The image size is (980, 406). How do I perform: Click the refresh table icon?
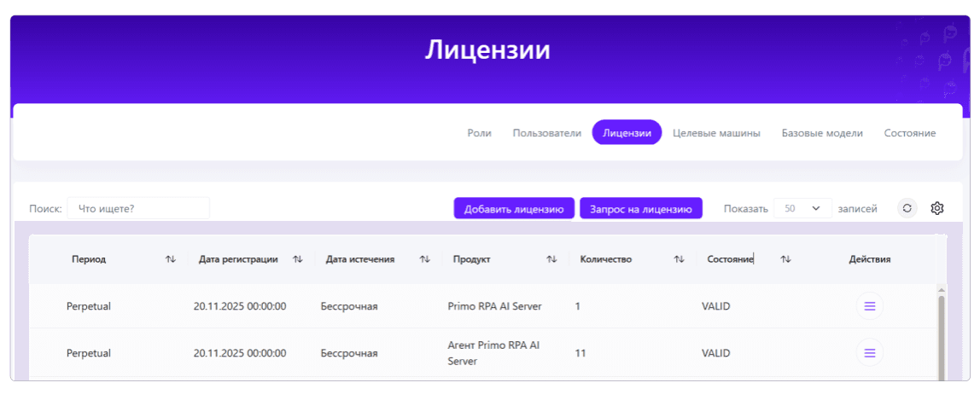[907, 209]
